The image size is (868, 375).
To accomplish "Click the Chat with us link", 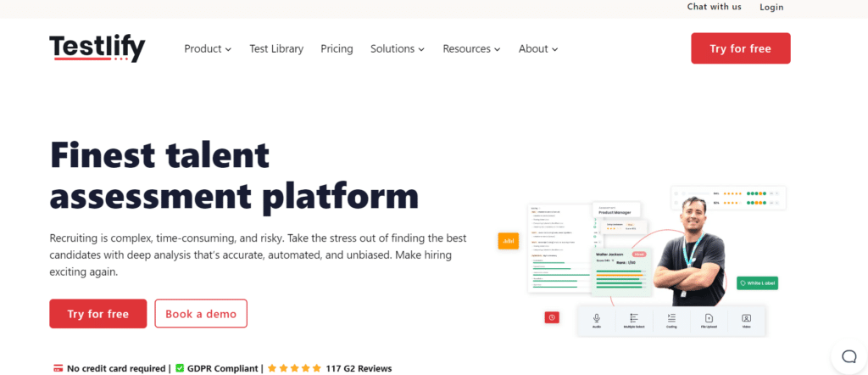I will pyautogui.click(x=714, y=7).
